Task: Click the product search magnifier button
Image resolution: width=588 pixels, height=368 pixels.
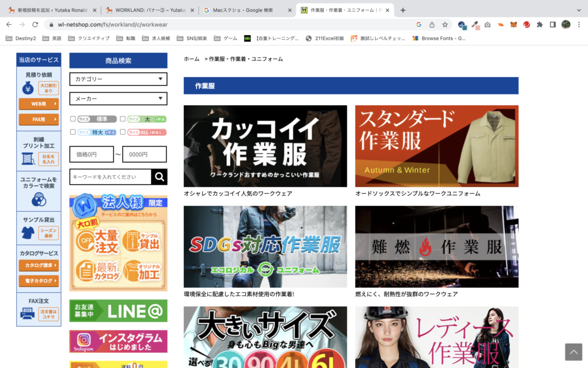Action: 160,177
